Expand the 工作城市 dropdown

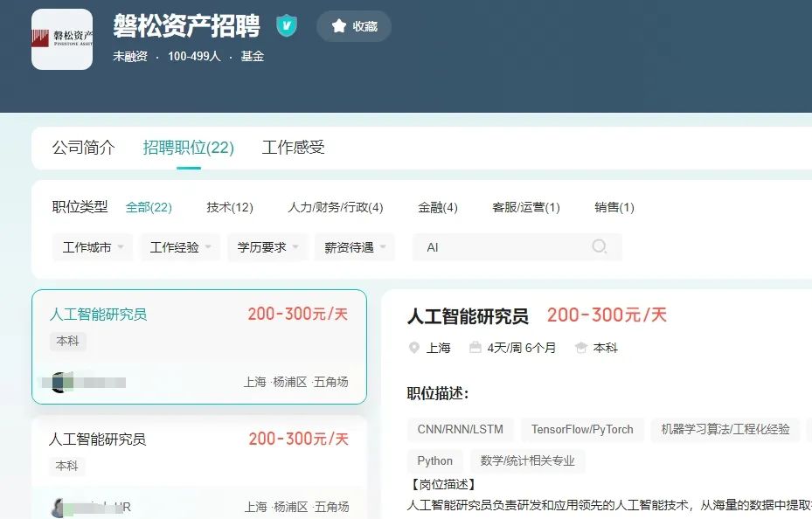tap(93, 247)
